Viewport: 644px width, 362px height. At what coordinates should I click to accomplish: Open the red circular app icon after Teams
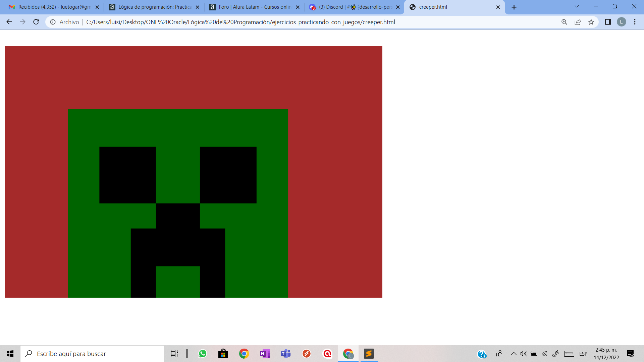pyautogui.click(x=307, y=354)
